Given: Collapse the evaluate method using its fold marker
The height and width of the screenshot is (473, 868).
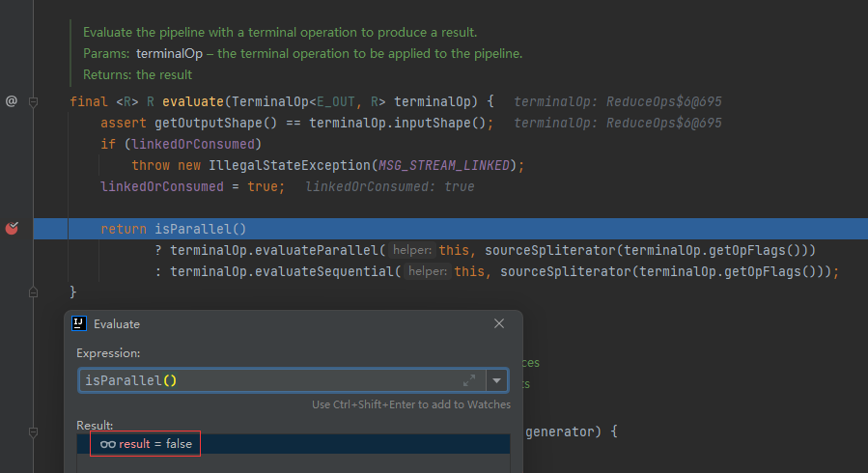Looking at the screenshot, I should [x=33, y=100].
